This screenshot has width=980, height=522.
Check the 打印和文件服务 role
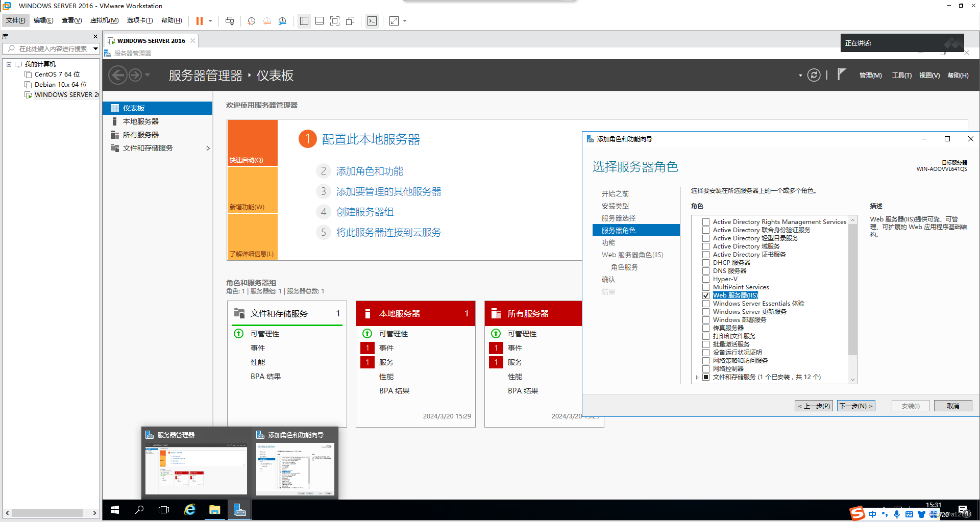coord(706,336)
